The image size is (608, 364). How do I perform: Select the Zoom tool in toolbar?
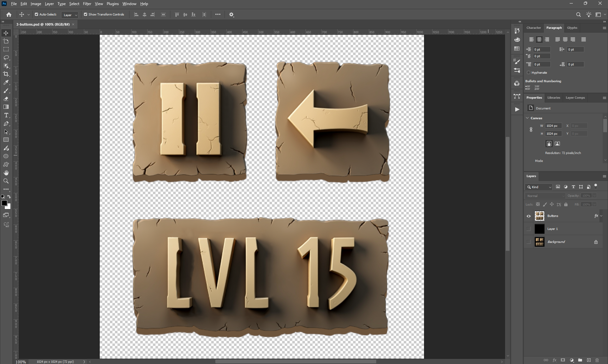point(6,181)
